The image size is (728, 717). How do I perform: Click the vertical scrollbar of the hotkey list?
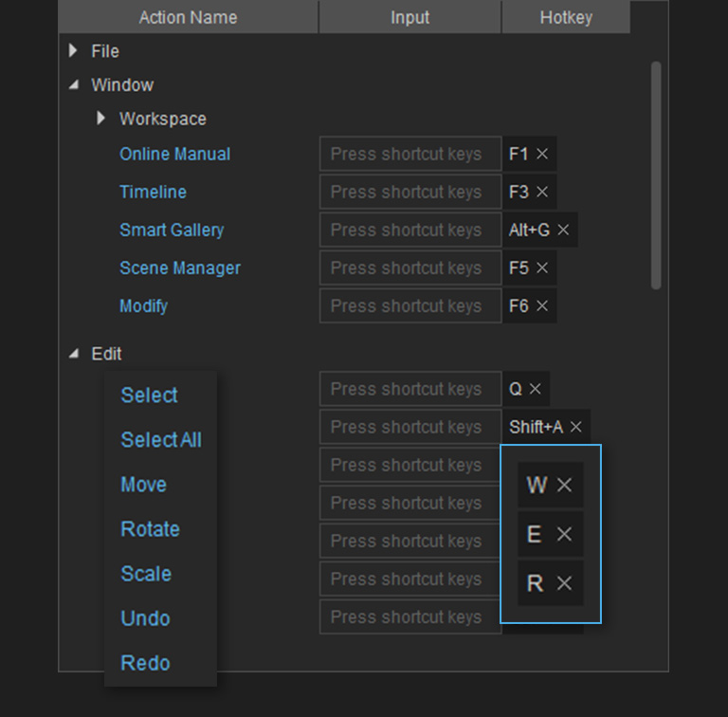pos(656,175)
